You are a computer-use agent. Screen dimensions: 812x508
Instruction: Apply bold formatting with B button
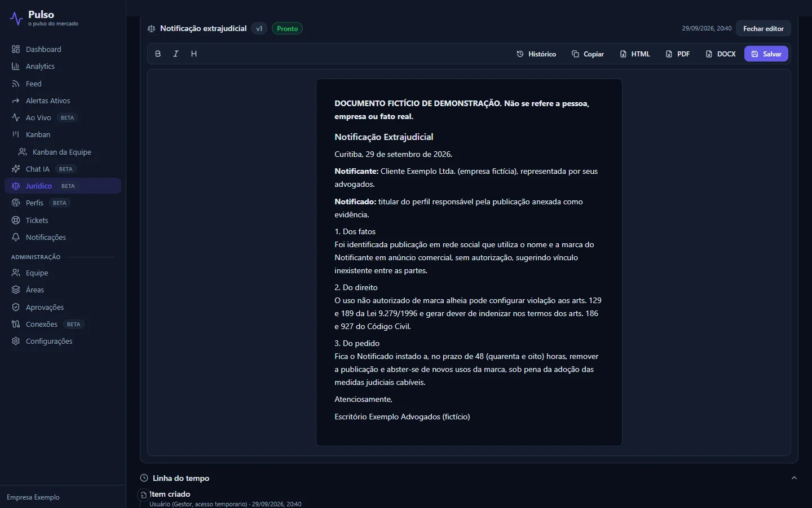pos(158,54)
